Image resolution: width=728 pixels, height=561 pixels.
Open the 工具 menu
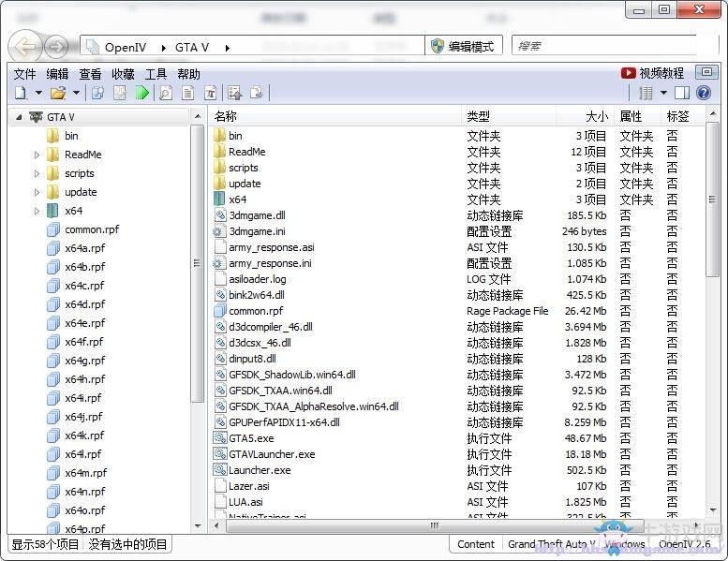156,74
